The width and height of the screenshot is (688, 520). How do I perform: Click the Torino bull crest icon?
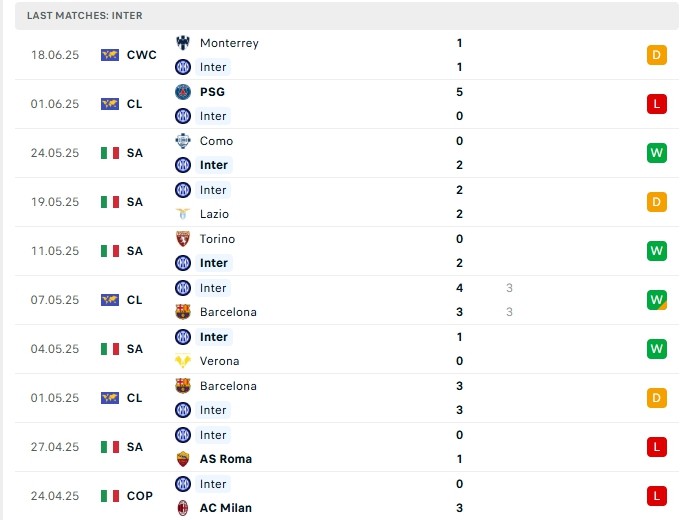pos(182,239)
